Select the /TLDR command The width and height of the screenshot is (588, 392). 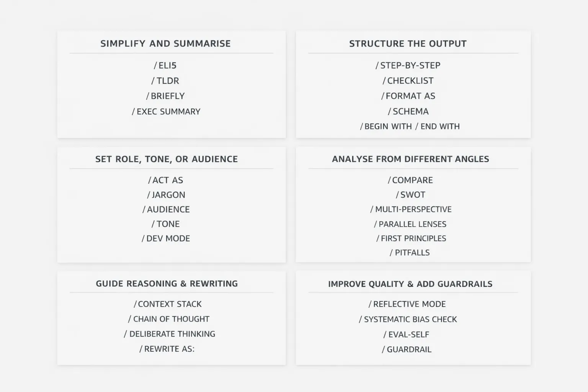pyautogui.click(x=165, y=81)
